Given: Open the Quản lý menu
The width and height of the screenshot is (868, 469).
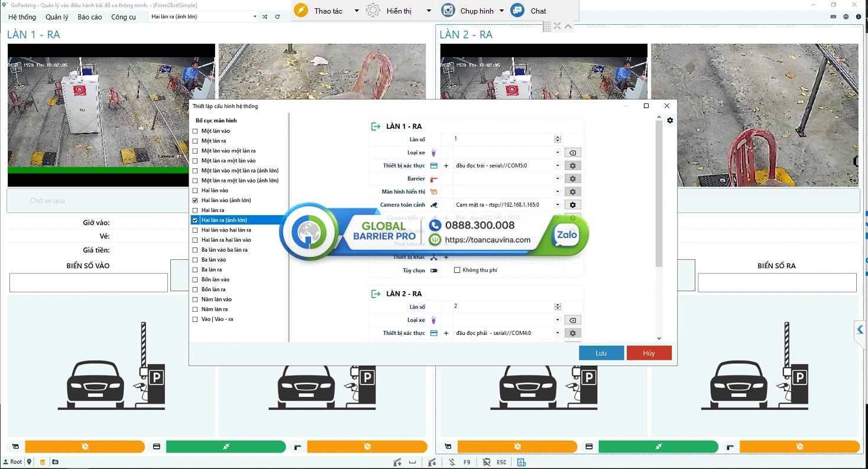Looking at the screenshot, I should pyautogui.click(x=57, y=17).
